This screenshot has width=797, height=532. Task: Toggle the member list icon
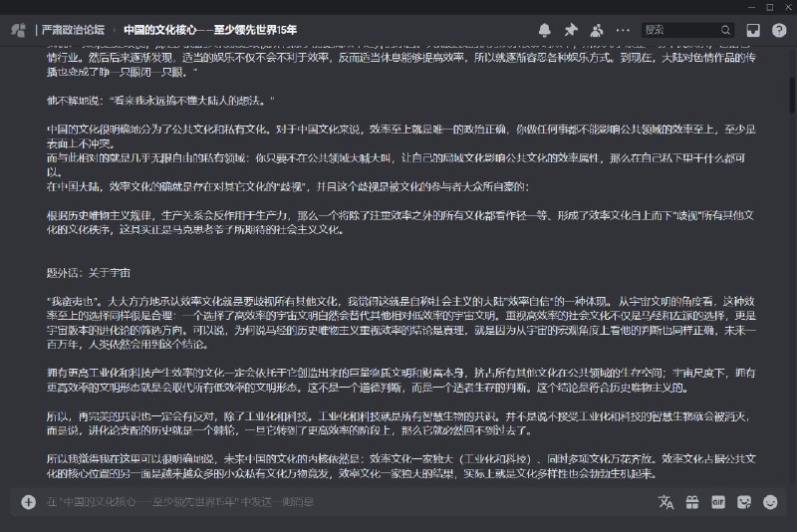597,30
